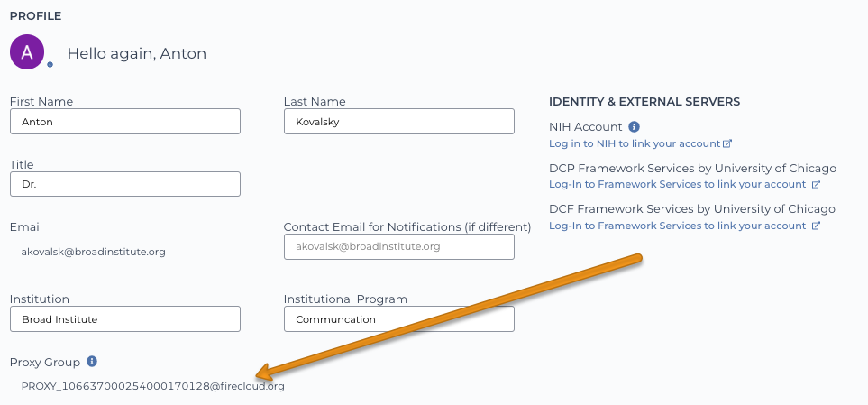868x405 pixels.
Task: Click external-link icon after NIH link
Action: [727, 143]
